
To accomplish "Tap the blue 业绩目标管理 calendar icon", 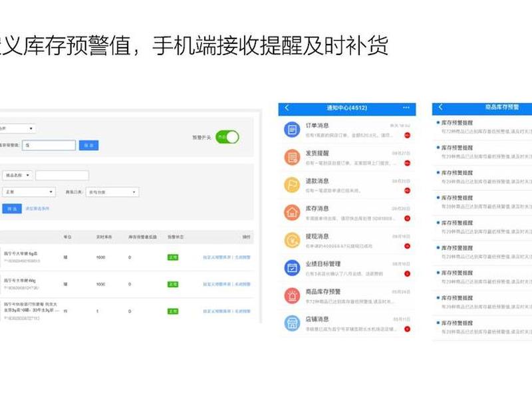I will pos(292,268).
